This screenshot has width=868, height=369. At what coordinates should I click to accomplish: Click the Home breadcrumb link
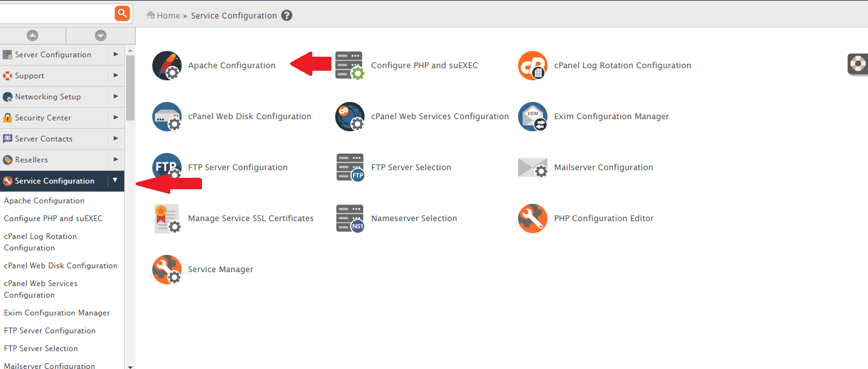click(x=168, y=15)
